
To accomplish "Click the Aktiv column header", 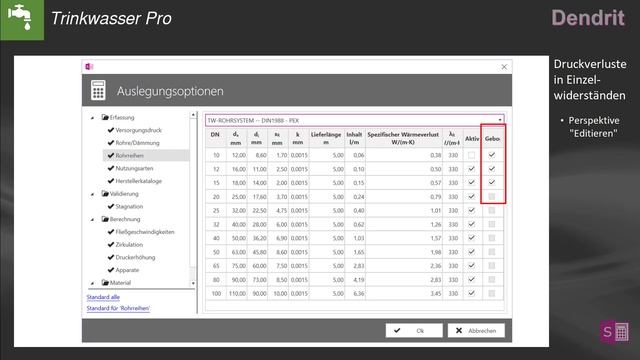I will (472, 138).
